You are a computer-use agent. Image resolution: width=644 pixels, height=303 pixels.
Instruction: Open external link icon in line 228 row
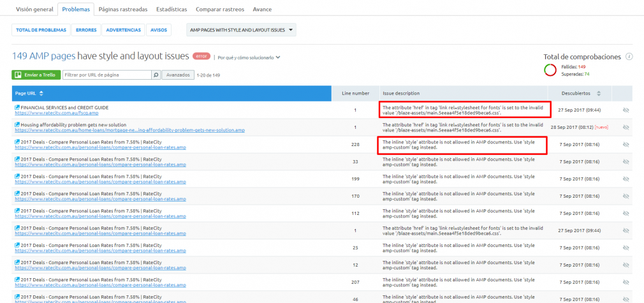coord(17,142)
